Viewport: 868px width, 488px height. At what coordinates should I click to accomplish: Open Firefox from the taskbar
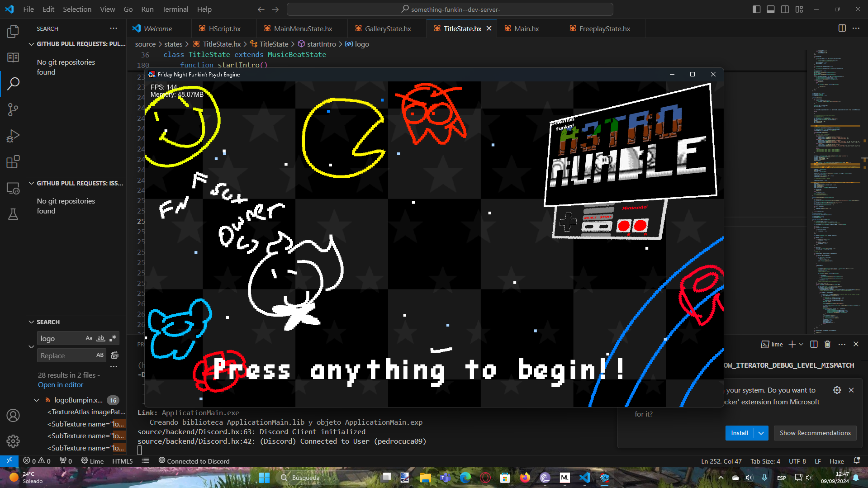click(525, 478)
